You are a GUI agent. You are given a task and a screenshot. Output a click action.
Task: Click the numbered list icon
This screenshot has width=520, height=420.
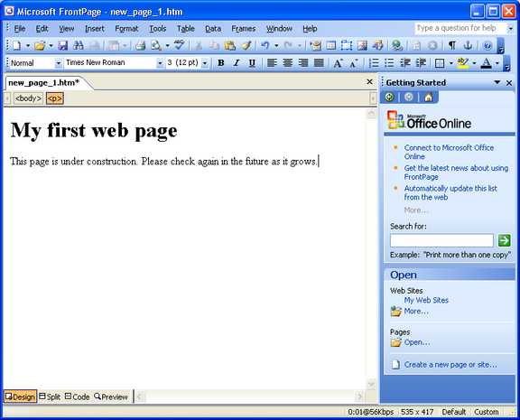(x=374, y=62)
